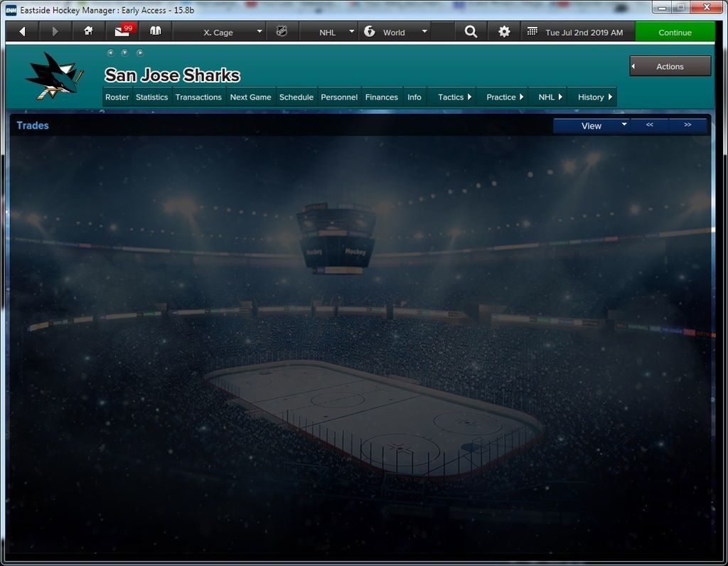Open the mailbox with 99 unread messages

tap(122, 31)
